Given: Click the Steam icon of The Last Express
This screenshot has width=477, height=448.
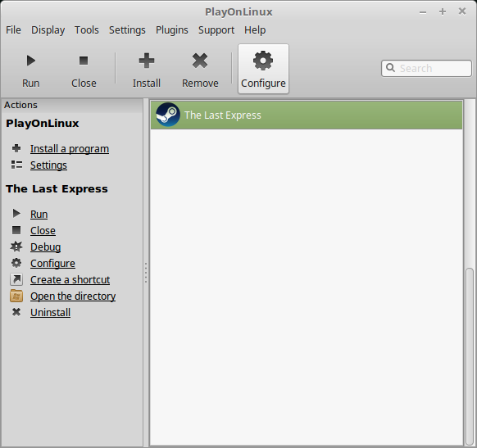Looking at the screenshot, I should pyautogui.click(x=168, y=115).
